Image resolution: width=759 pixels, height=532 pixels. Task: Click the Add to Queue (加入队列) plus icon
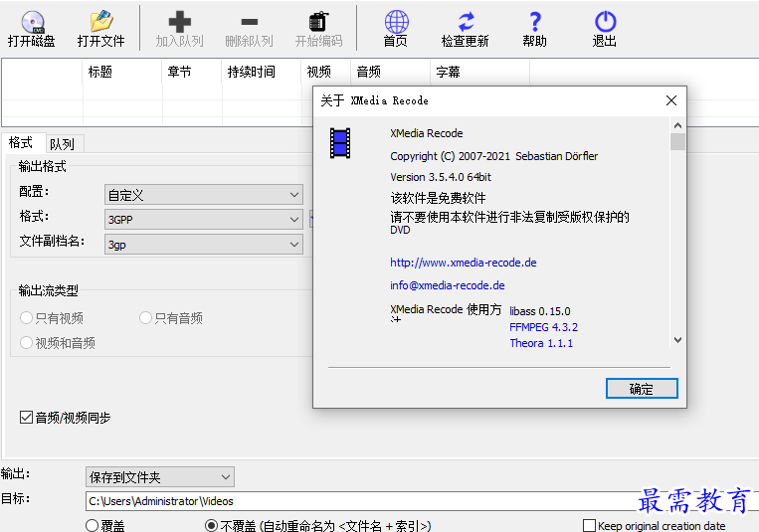point(180,22)
